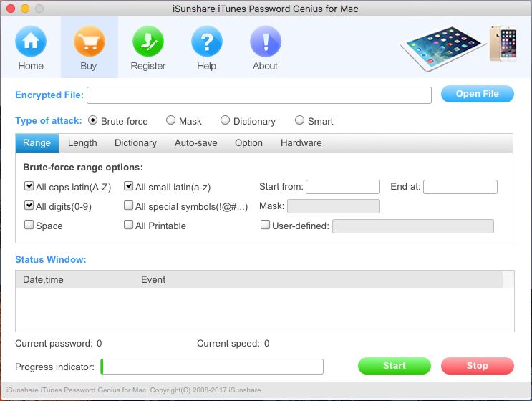Switch to the Option tab
Screen dimensions: 532x401
pyautogui.click(x=248, y=142)
